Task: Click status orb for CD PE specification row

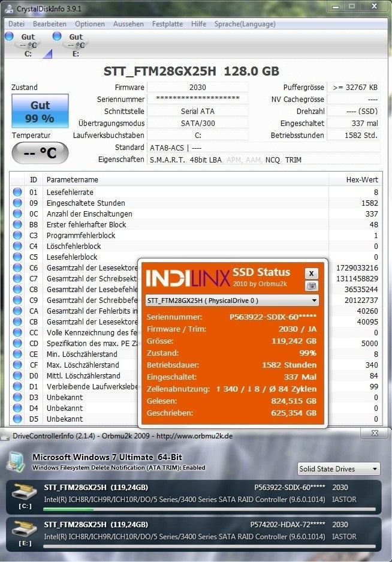Action: pos(17,343)
